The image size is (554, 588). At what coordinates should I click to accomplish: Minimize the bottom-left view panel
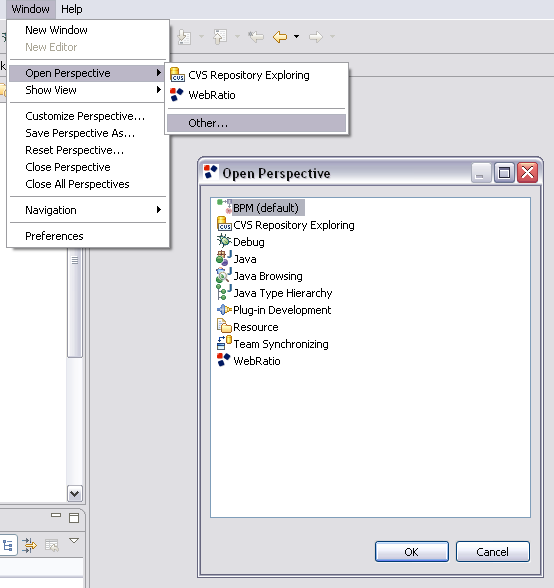point(56,516)
